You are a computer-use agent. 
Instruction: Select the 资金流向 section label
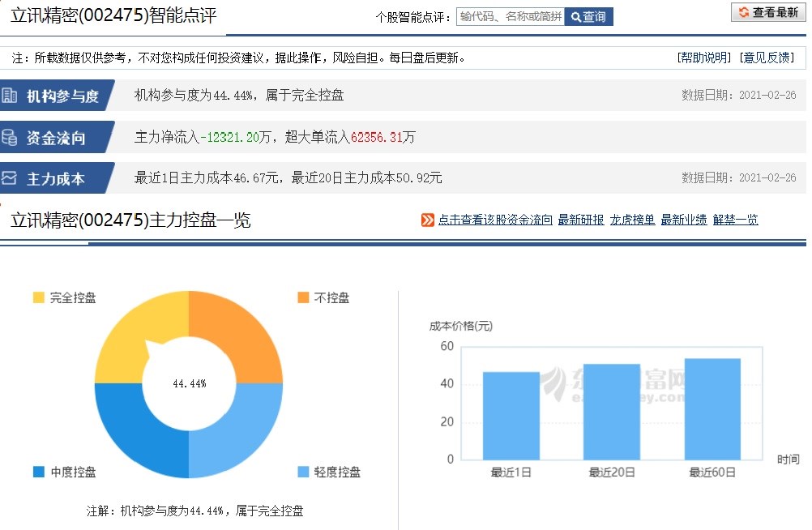pos(56,138)
